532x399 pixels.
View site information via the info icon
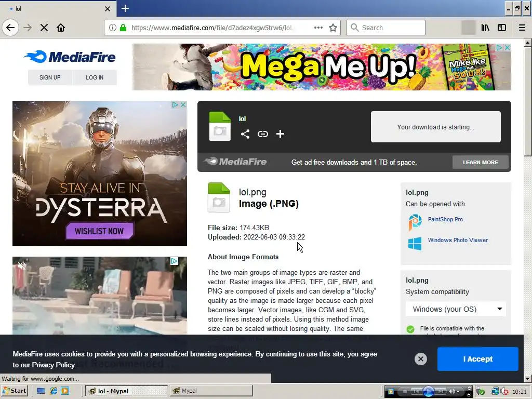tap(113, 28)
